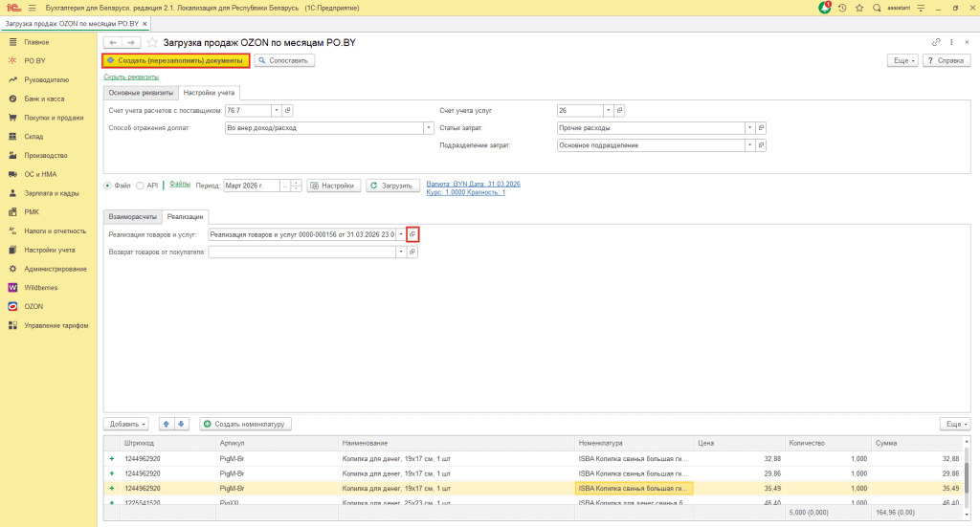
Task: Select the API radio button
Action: [141, 187]
